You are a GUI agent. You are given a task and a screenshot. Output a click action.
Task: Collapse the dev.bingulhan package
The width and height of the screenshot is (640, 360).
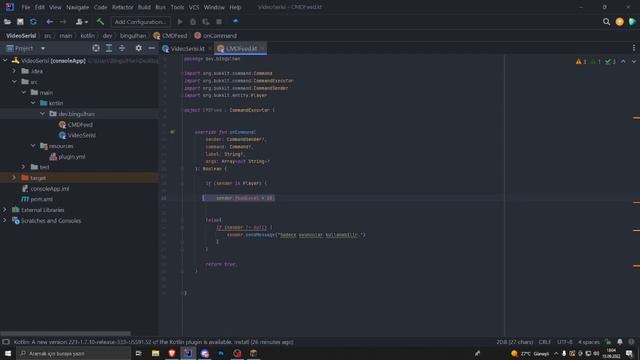(42, 113)
